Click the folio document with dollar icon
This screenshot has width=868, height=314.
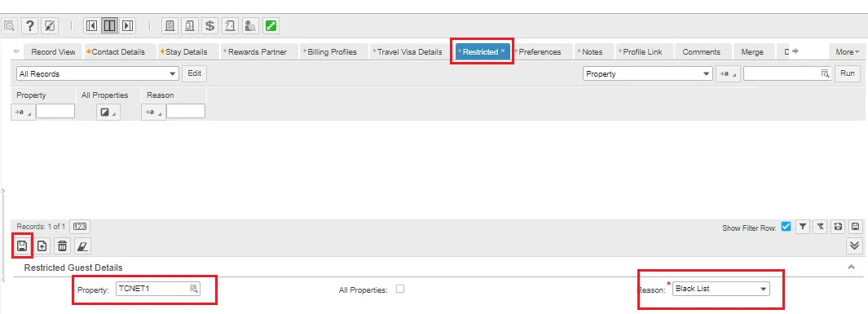[x=170, y=25]
